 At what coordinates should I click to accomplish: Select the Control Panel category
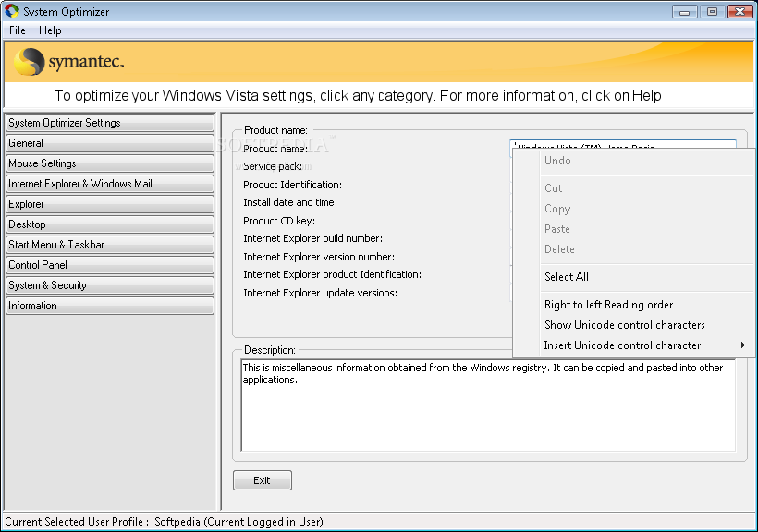coord(110,265)
